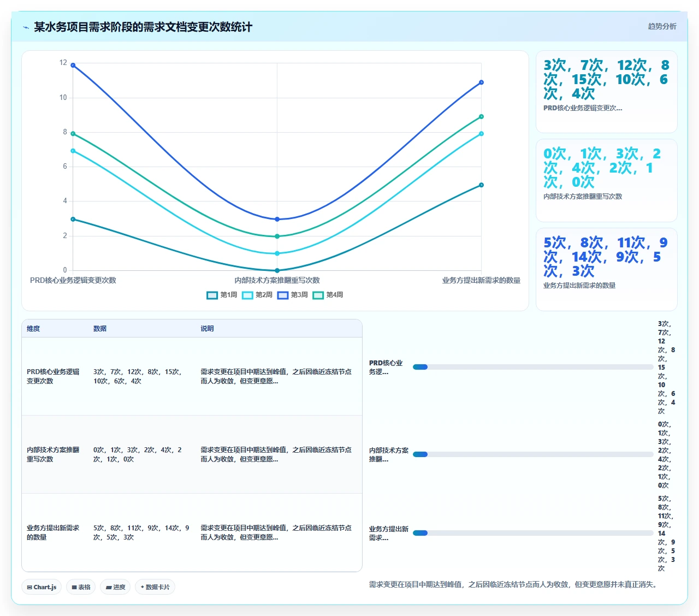Select the Chart.js tag chip
This screenshot has width=699, height=616.
pos(42,587)
